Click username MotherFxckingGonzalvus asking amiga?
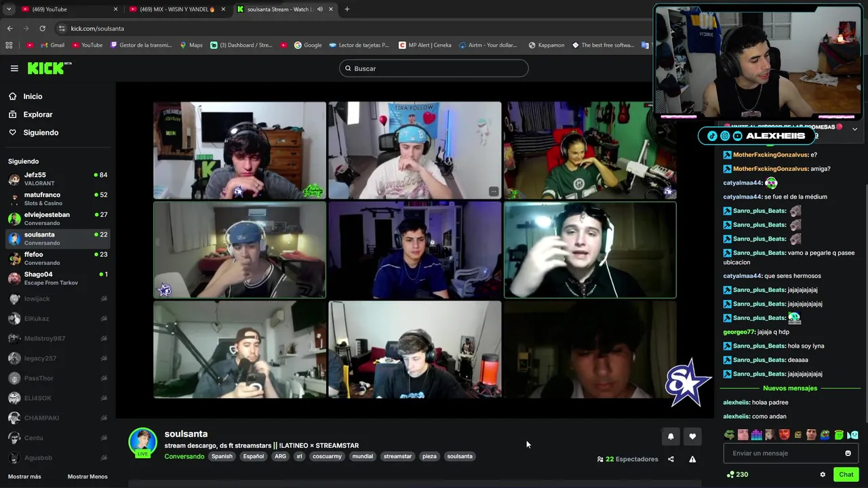 (770, 169)
